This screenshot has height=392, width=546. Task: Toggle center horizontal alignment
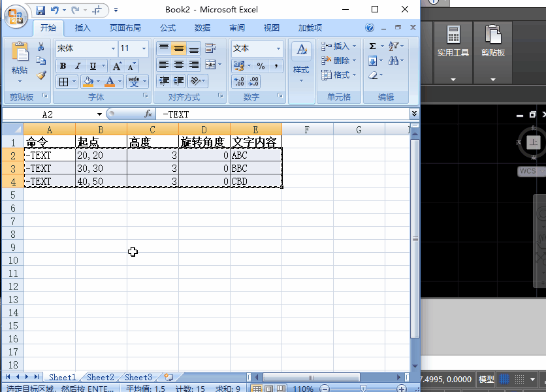click(x=178, y=65)
